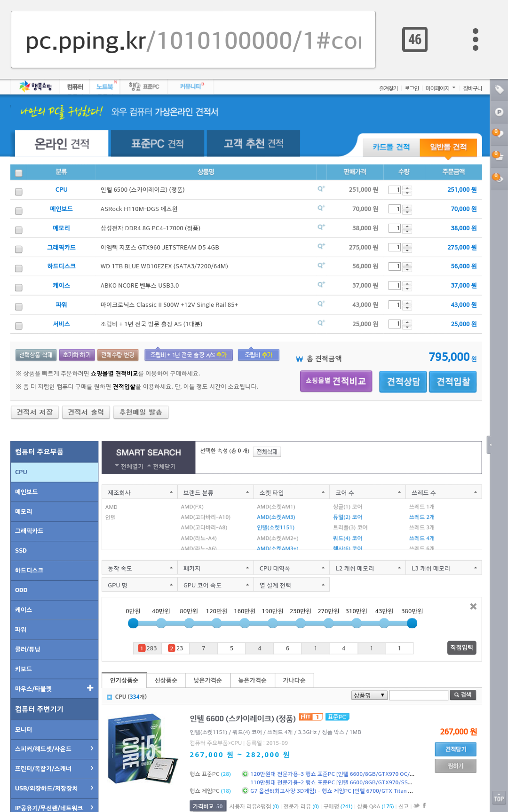Viewport: 508px width, 812px height.
Task: Click the magnifier icon in the CPU row
Action: pos(321,189)
